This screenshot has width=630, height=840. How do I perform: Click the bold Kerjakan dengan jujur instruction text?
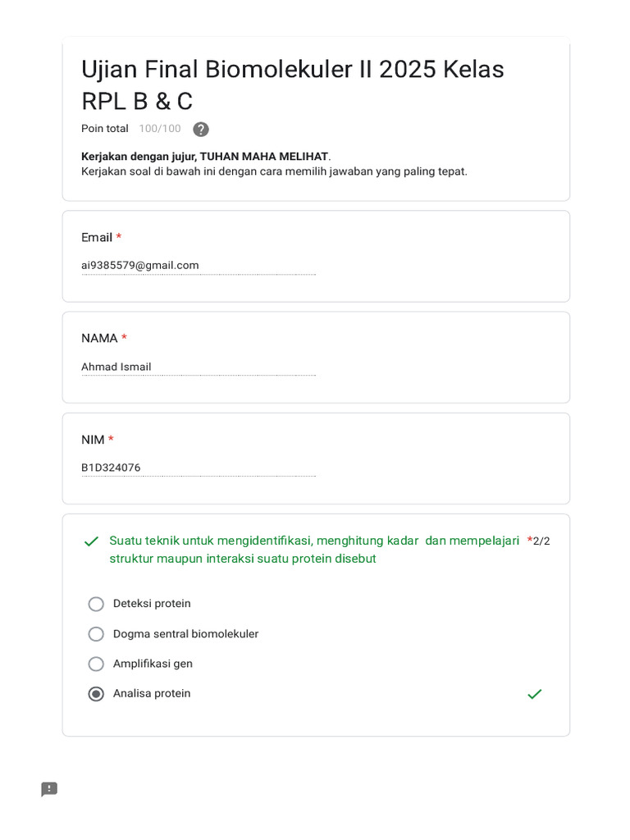pyautogui.click(x=205, y=157)
